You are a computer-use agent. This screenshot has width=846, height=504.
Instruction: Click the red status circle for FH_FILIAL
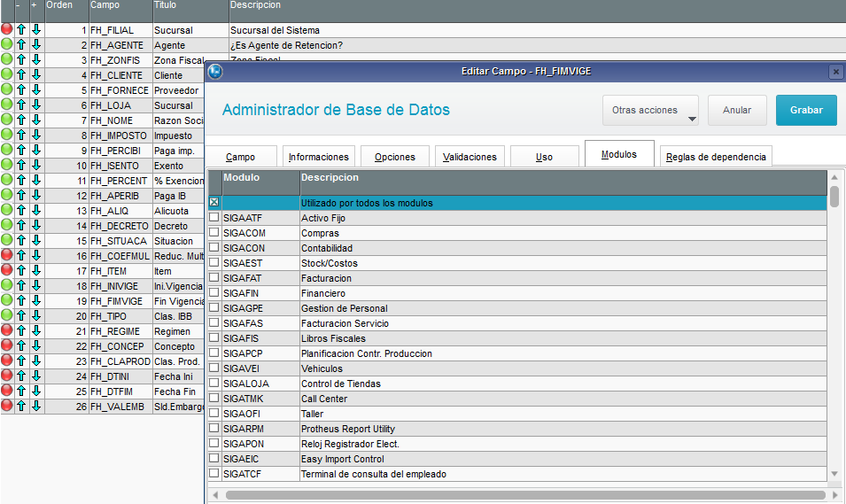[x=6, y=29]
